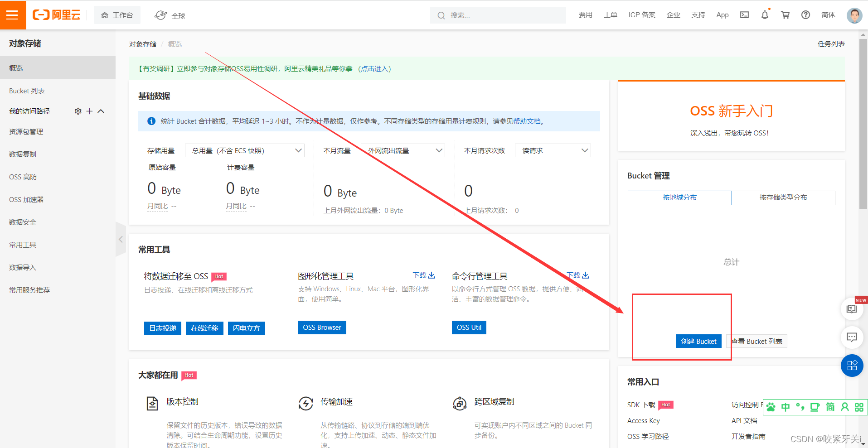Open the 版本控制 feature icon

point(152,403)
